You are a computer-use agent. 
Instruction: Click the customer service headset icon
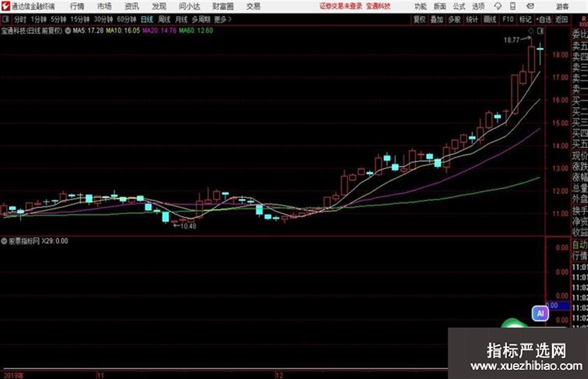click(498, 6)
